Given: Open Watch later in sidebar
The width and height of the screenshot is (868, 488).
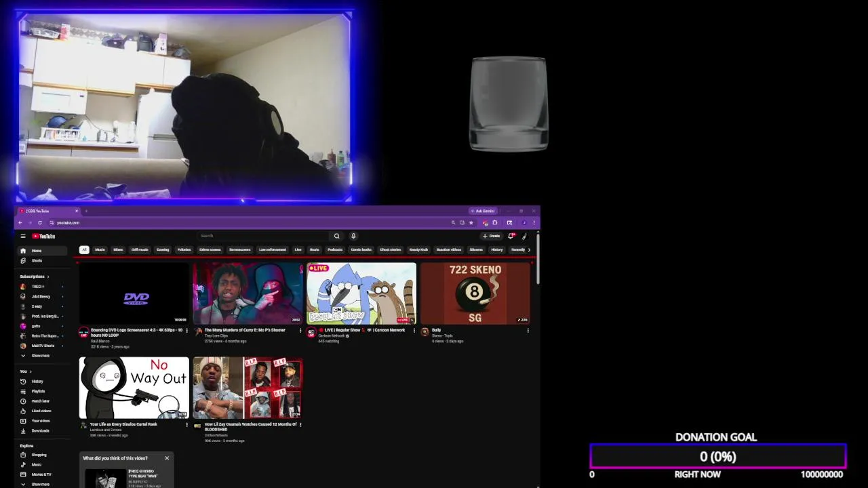Looking at the screenshot, I should click(x=42, y=401).
